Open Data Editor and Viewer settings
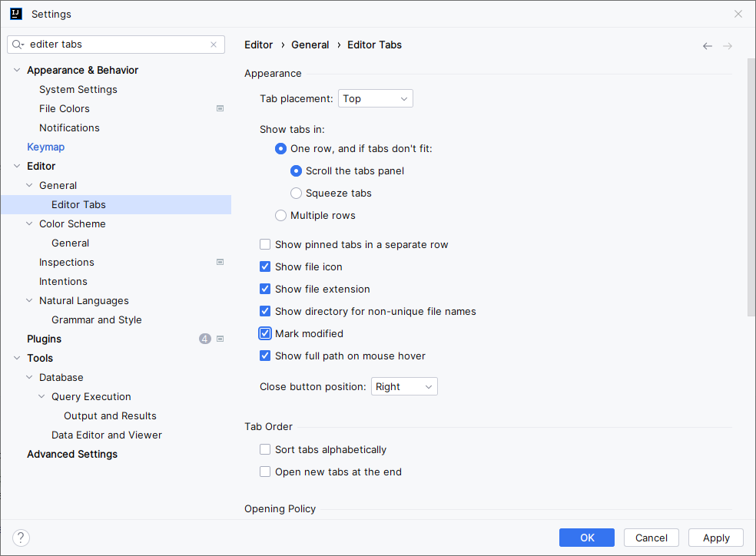The width and height of the screenshot is (756, 556). click(107, 435)
